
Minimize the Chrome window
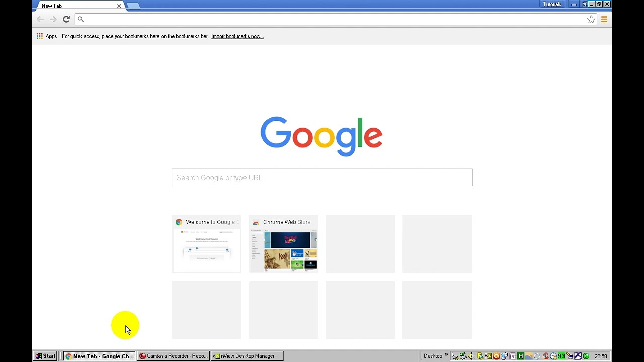[574, 4]
